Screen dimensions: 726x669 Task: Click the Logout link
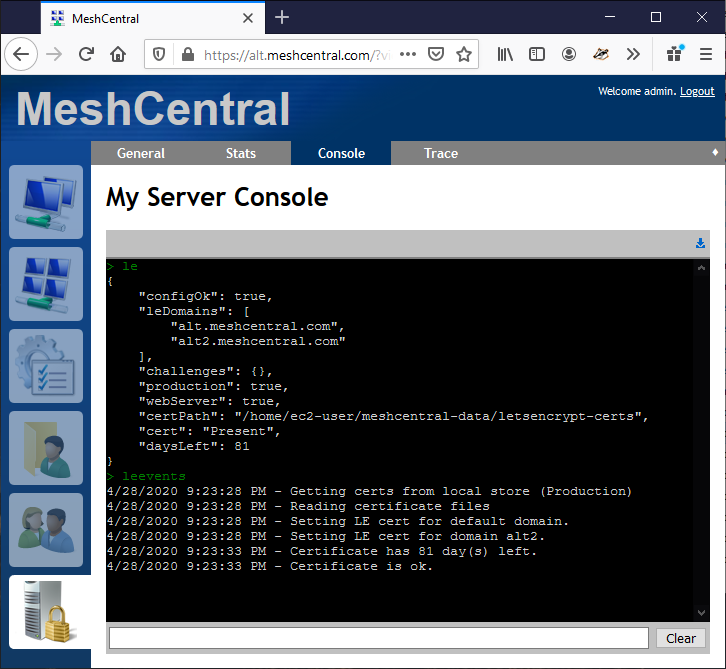click(697, 91)
